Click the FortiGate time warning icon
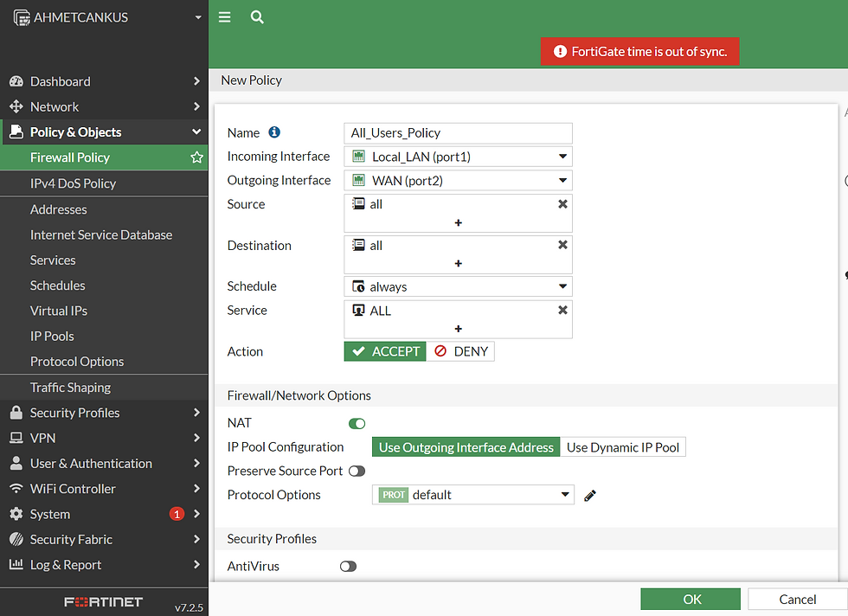Screen dimensions: 848x616 pos(560,51)
